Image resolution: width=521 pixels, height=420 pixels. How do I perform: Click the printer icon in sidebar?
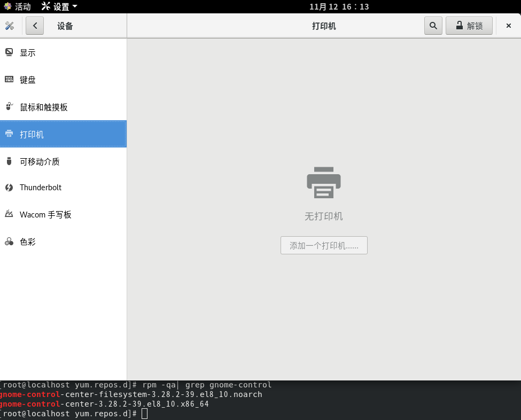[9, 134]
